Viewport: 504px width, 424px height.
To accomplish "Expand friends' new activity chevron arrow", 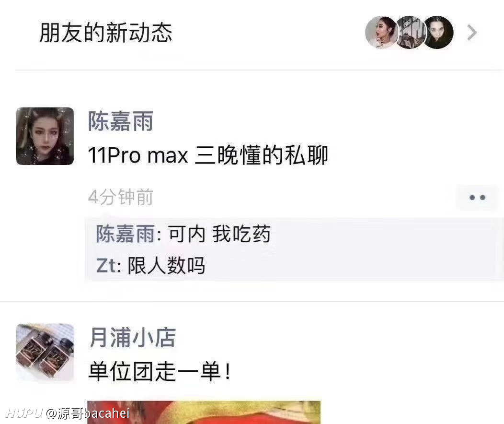I will pos(471,33).
